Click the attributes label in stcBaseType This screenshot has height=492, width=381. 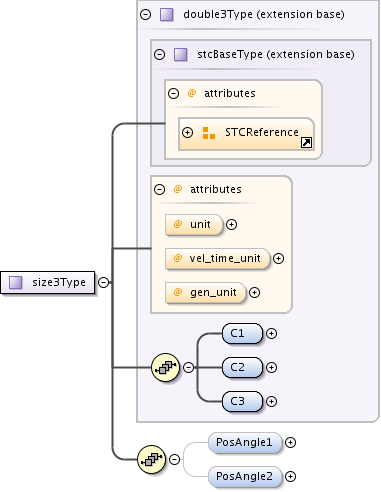(x=230, y=93)
